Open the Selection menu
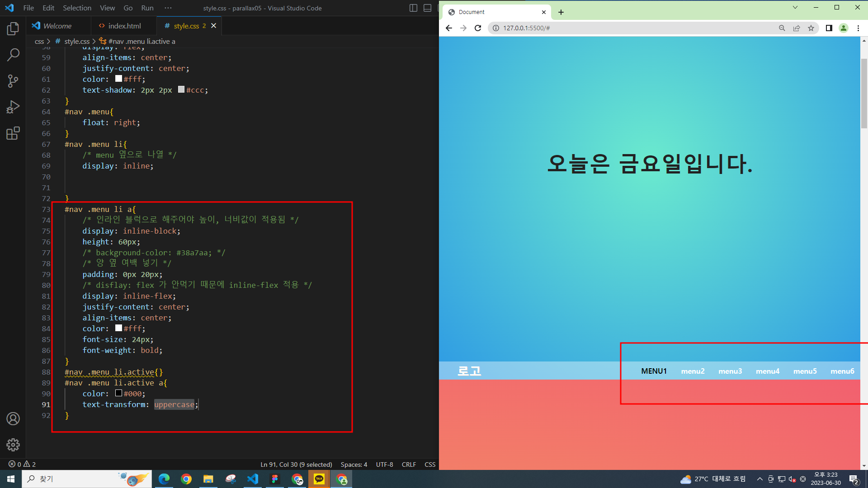Image resolution: width=868 pixels, height=488 pixels. (x=77, y=8)
